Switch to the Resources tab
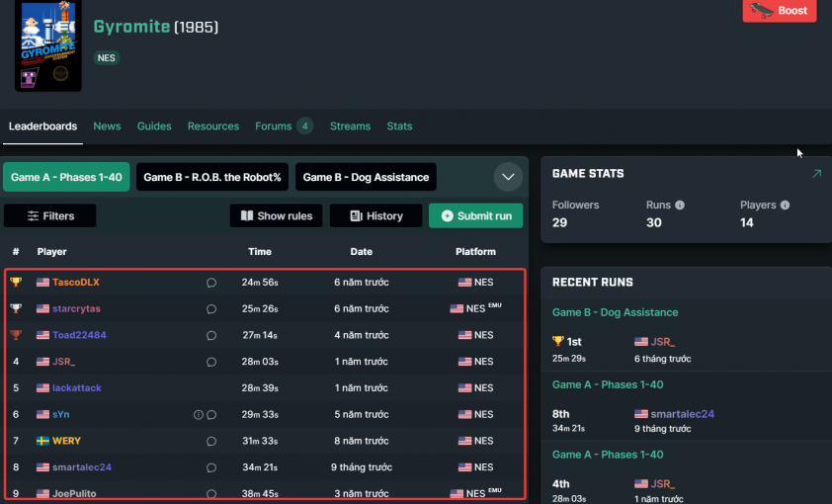Screen dimensions: 832x504 point(213,126)
